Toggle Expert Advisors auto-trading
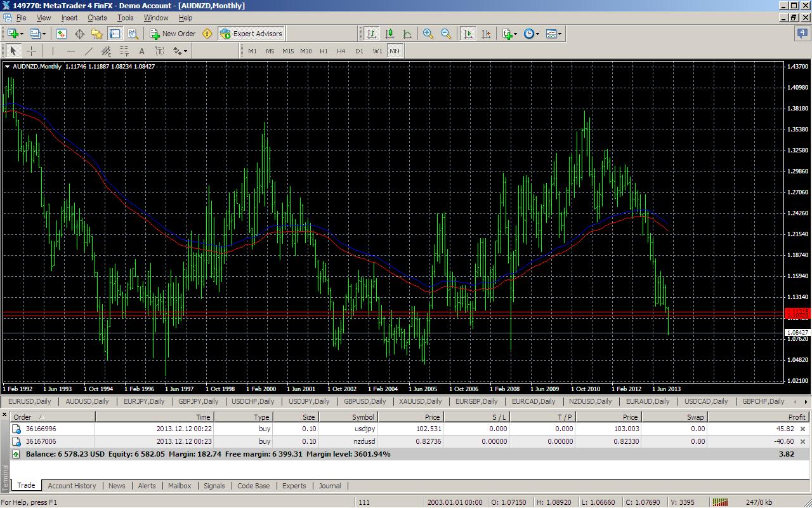The image size is (812, 508). point(251,34)
